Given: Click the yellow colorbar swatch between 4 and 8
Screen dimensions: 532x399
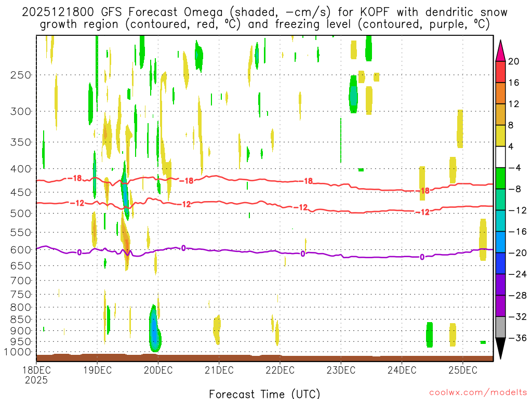Looking at the screenshot, I should 500,136.
